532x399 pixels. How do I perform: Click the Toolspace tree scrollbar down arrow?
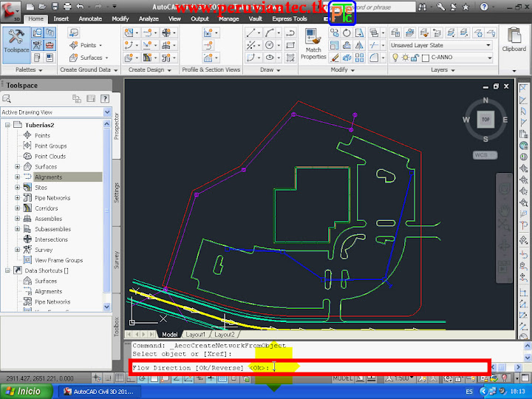[x=106, y=307]
